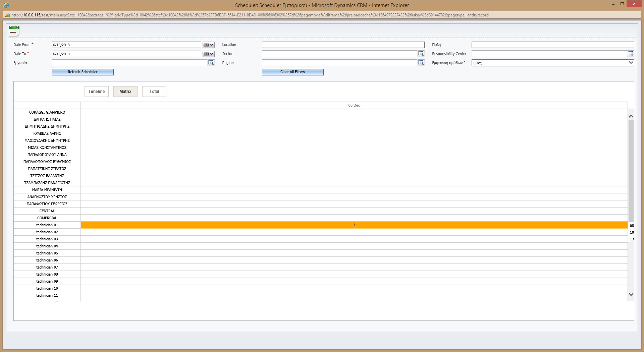Image resolution: width=644 pixels, height=352 pixels.
Task: Select the technician 07 row label
Action: [x=47, y=268]
